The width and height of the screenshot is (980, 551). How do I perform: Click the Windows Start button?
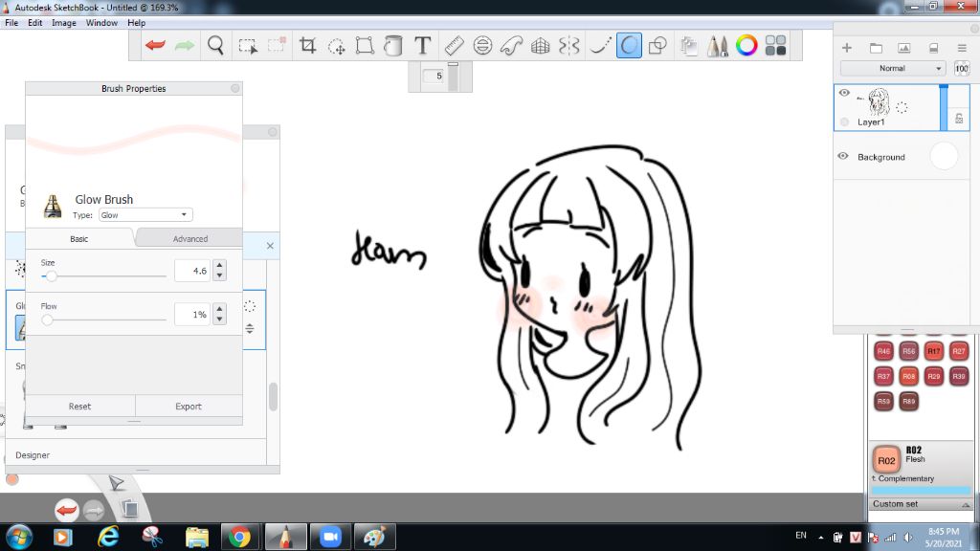tap(19, 537)
